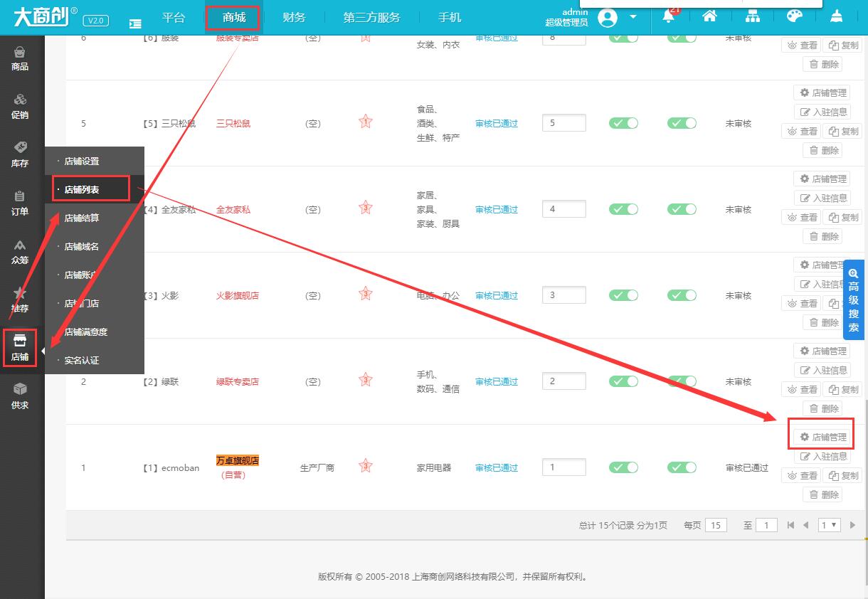The width and height of the screenshot is (868, 599).
Task: Click the notification bell icon
Action: [668, 16]
